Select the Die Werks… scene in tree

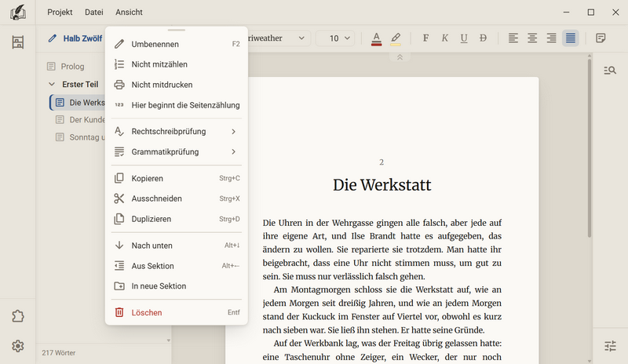[x=77, y=103]
